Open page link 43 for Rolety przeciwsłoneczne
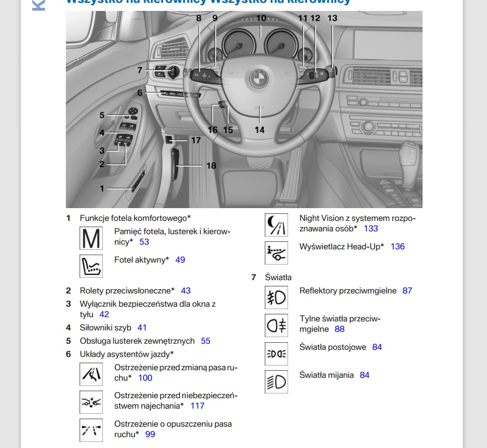The image size is (487, 448). click(186, 291)
